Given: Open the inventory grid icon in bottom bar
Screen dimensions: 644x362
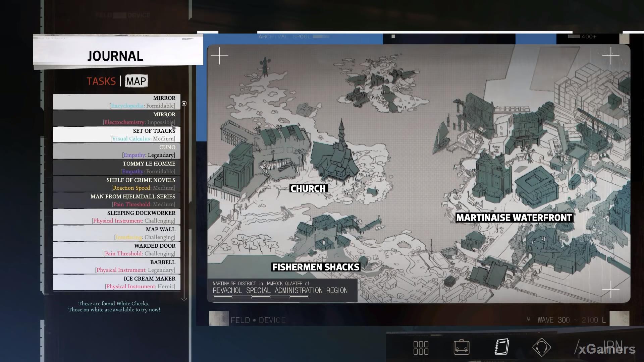Looking at the screenshot, I should 421,348.
